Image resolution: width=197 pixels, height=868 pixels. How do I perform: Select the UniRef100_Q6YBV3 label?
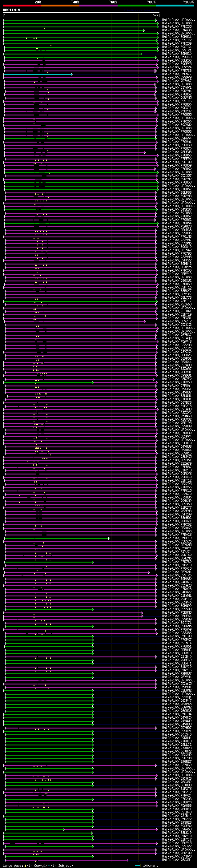coord(177,857)
